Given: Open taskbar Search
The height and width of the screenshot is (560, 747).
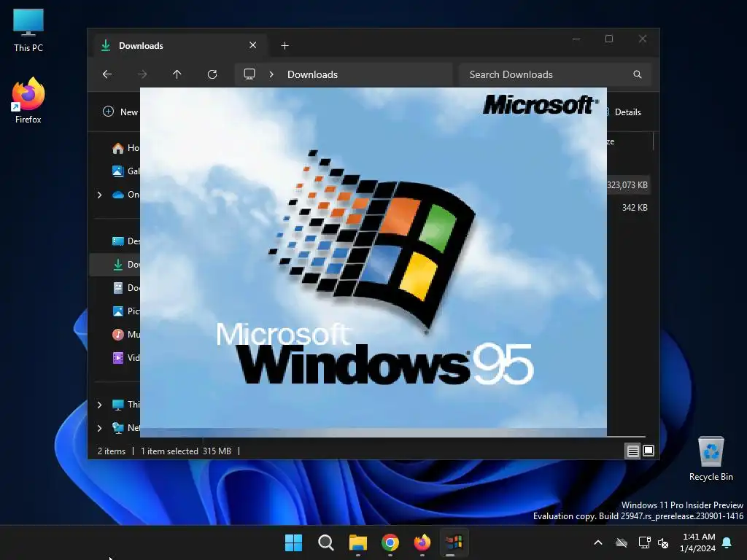Looking at the screenshot, I should (x=326, y=542).
